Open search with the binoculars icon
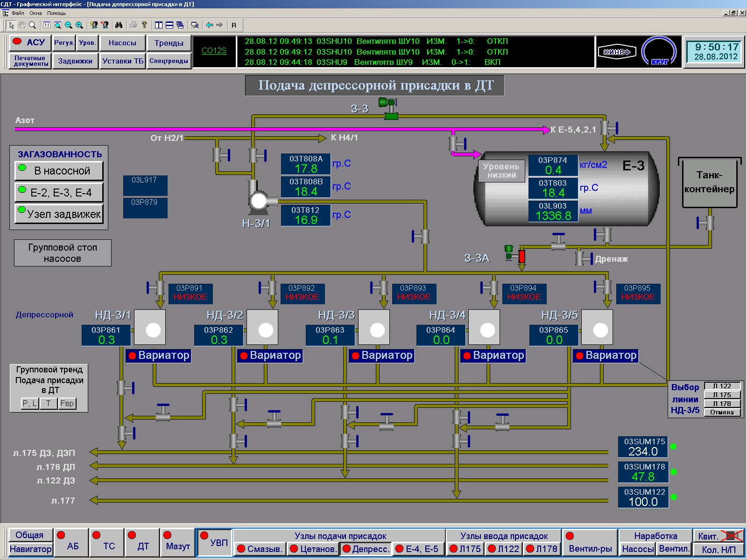 point(119,25)
